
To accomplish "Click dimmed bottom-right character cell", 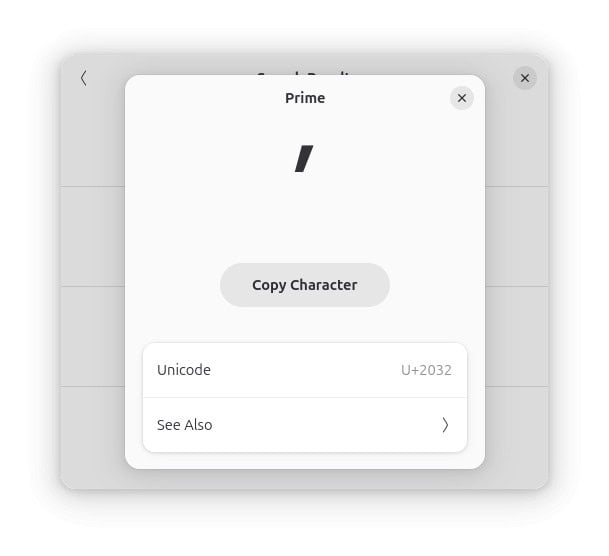I will click(517, 438).
